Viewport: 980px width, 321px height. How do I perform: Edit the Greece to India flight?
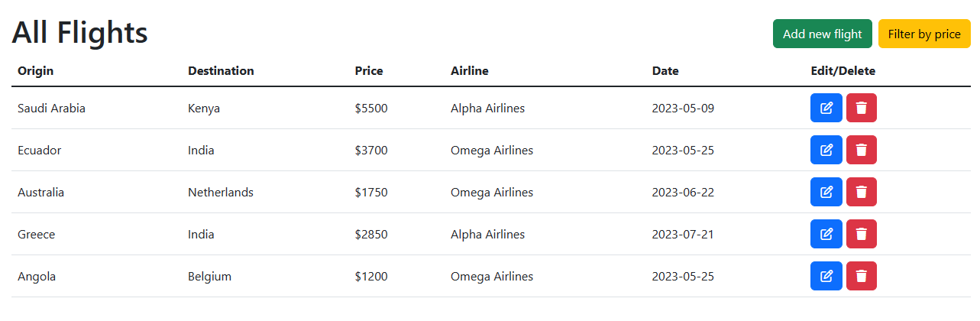pyautogui.click(x=826, y=234)
